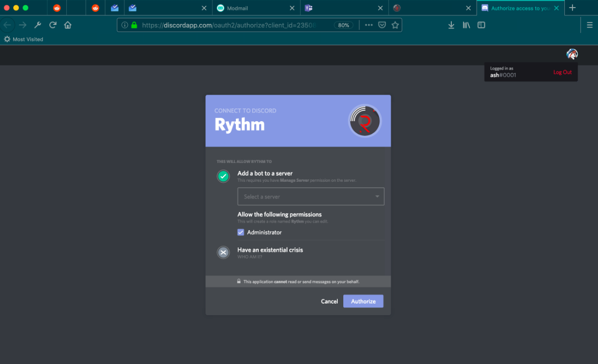Bookmark this page with star icon
The image size is (598, 364).
395,25
